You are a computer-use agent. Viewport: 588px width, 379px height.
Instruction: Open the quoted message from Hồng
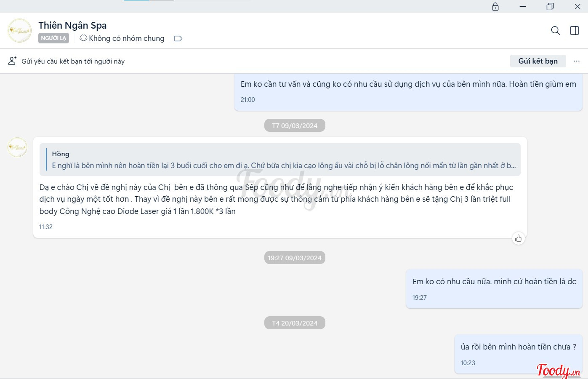coord(280,160)
